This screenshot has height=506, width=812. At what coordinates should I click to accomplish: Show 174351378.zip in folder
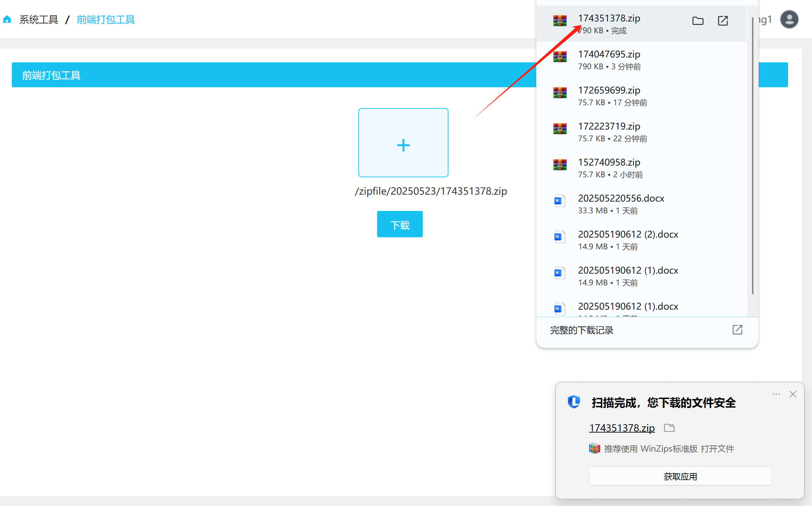click(x=698, y=21)
